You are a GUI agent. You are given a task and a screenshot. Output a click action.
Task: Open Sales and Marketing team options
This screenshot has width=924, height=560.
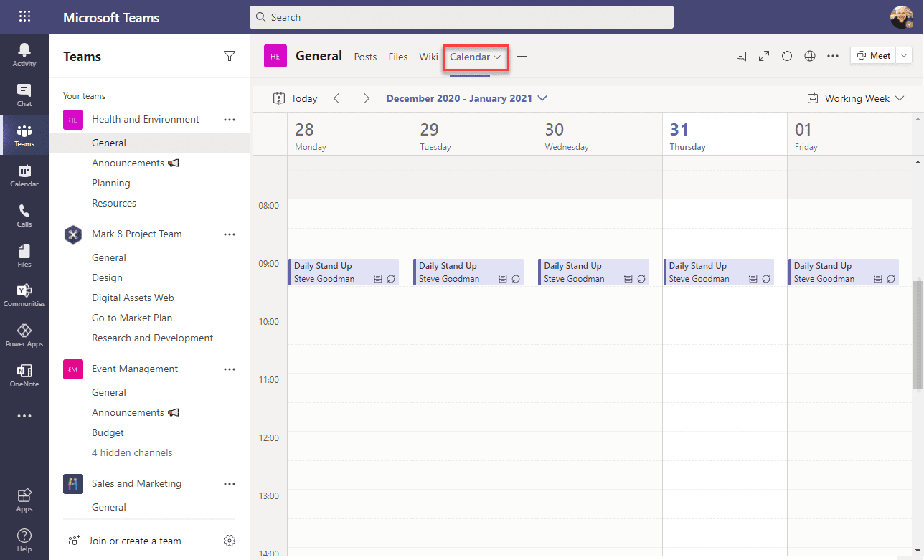[230, 484]
